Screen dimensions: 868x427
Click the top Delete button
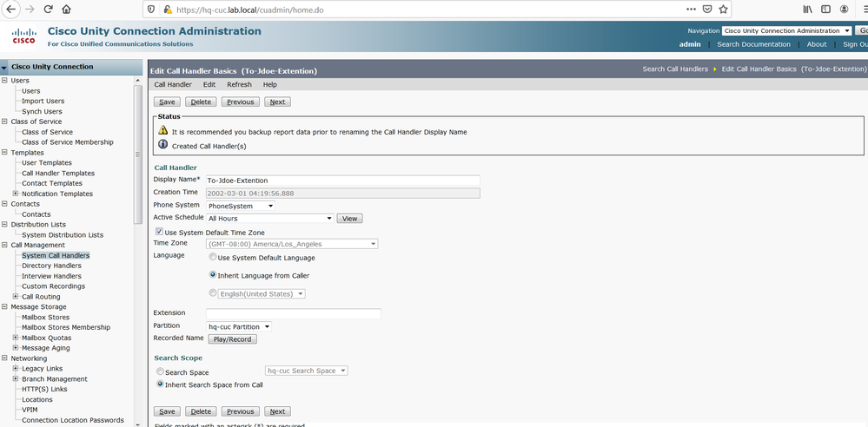coord(201,102)
